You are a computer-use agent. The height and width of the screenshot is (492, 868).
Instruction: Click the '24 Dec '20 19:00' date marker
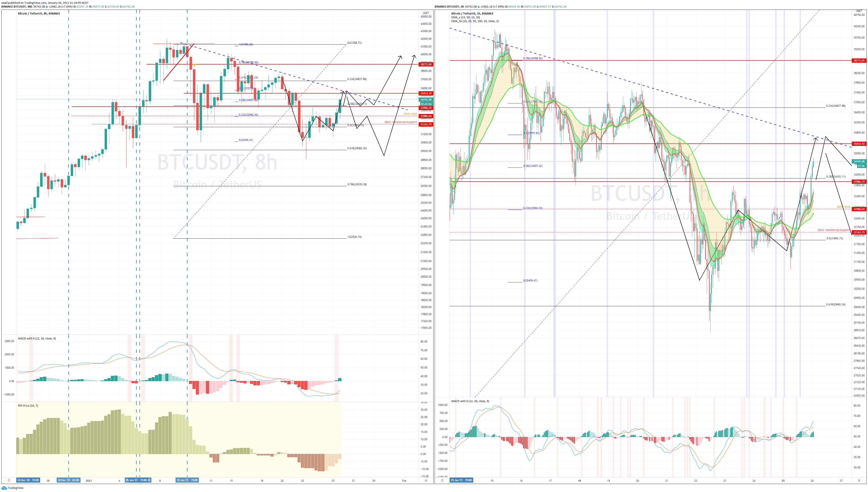tap(28, 480)
